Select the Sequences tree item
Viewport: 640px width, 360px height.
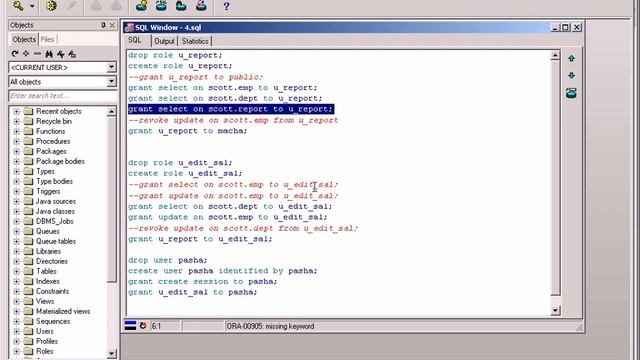(x=53, y=321)
